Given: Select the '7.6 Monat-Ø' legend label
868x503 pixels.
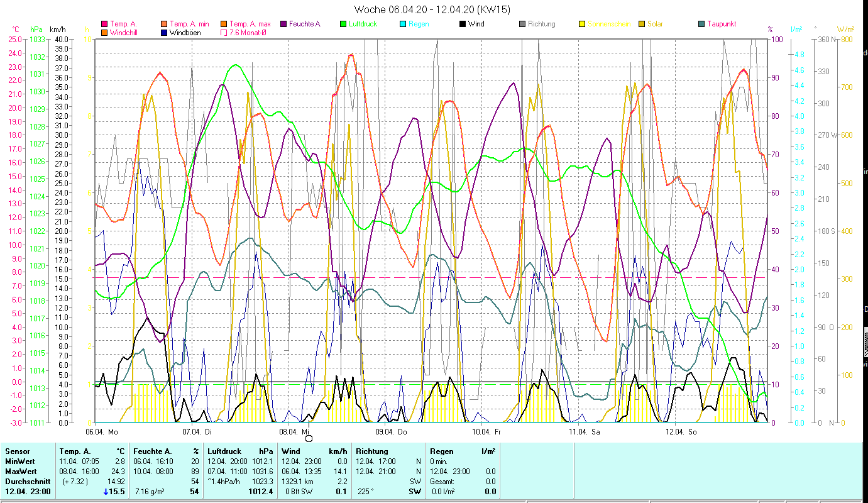Looking at the screenshot, I should pos(249,33).
